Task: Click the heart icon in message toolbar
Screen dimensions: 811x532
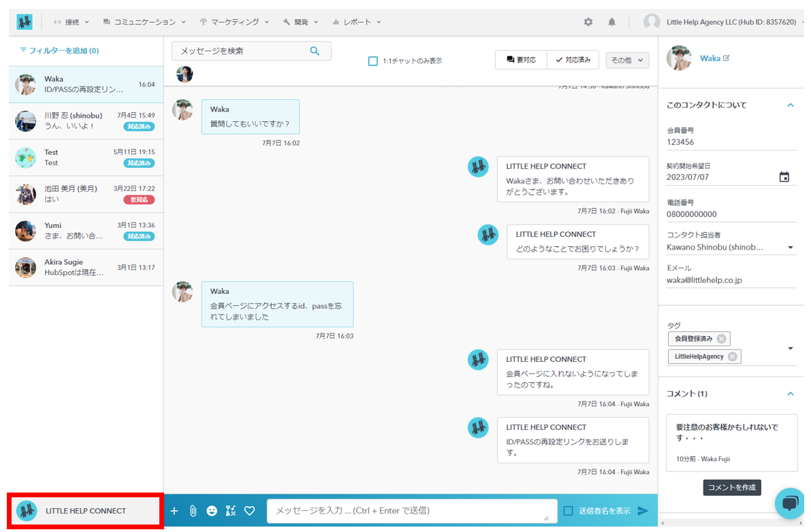Action: coord(249,511)
